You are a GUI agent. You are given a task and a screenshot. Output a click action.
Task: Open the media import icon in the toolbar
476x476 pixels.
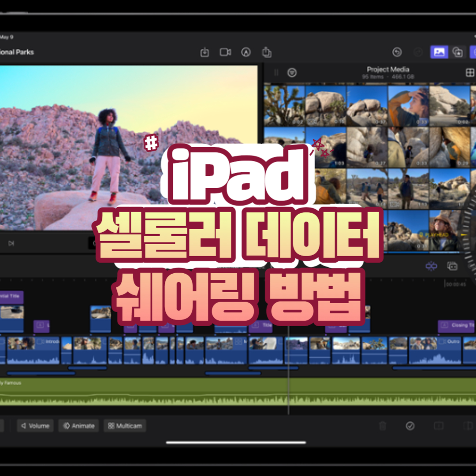pos(204,52)
